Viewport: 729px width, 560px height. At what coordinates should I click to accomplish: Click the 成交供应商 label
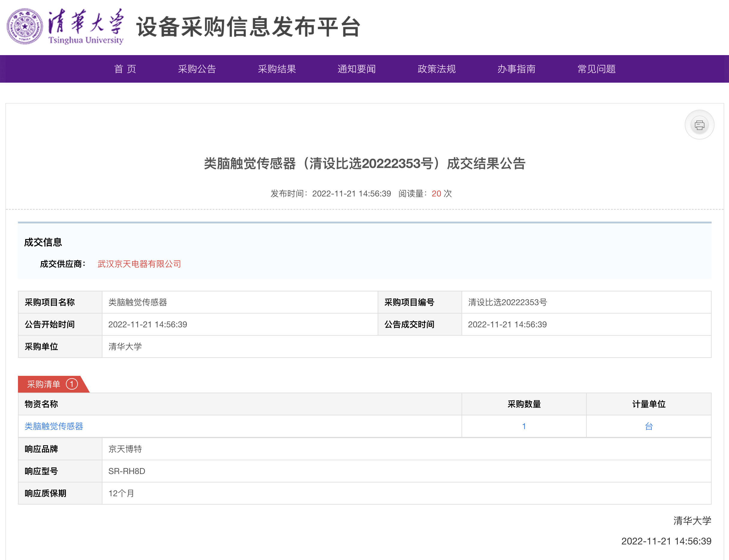point(62,264)
